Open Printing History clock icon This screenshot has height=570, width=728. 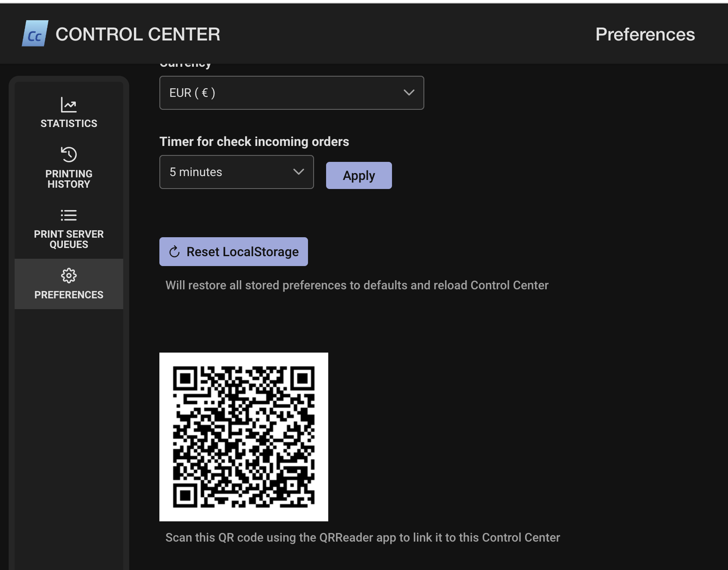click(x=69, y=155)
